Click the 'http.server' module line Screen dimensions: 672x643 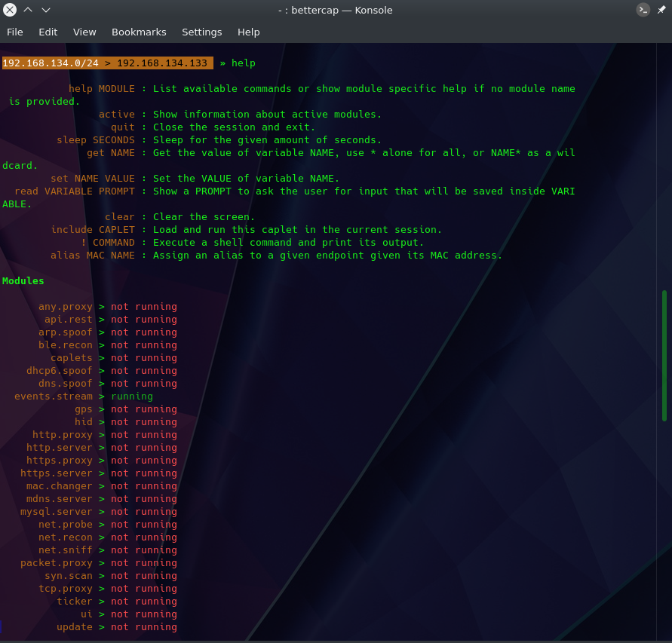tap(102, 448)
